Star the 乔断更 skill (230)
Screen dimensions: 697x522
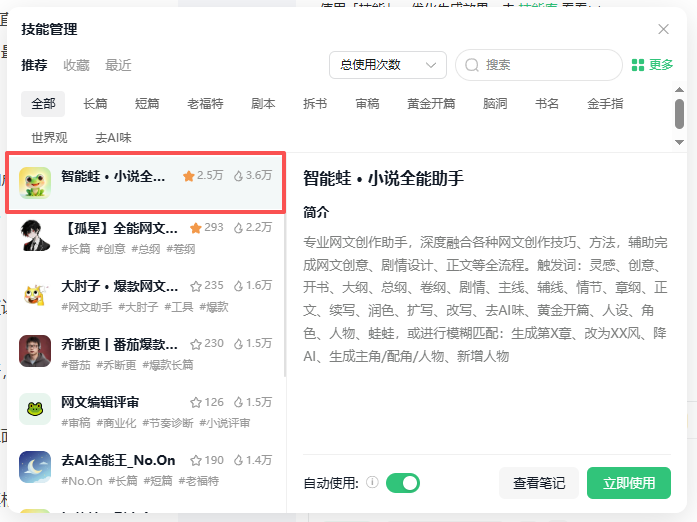coord(196,344)
